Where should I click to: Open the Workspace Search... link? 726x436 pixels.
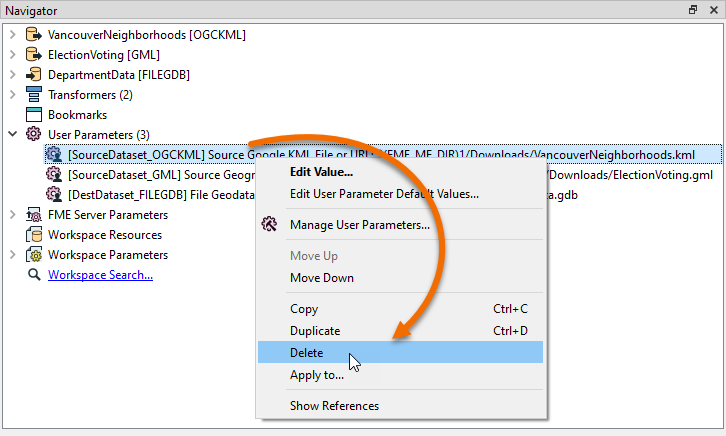[x=100, y=275]
